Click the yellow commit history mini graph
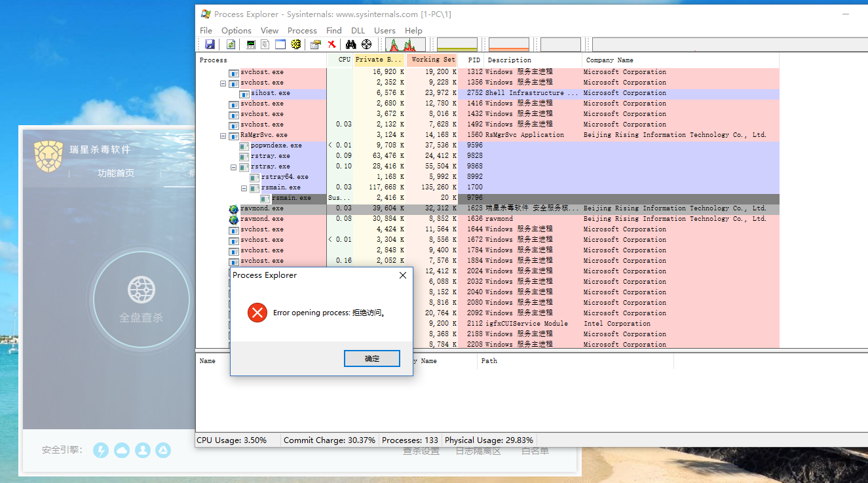 (457, 45)
